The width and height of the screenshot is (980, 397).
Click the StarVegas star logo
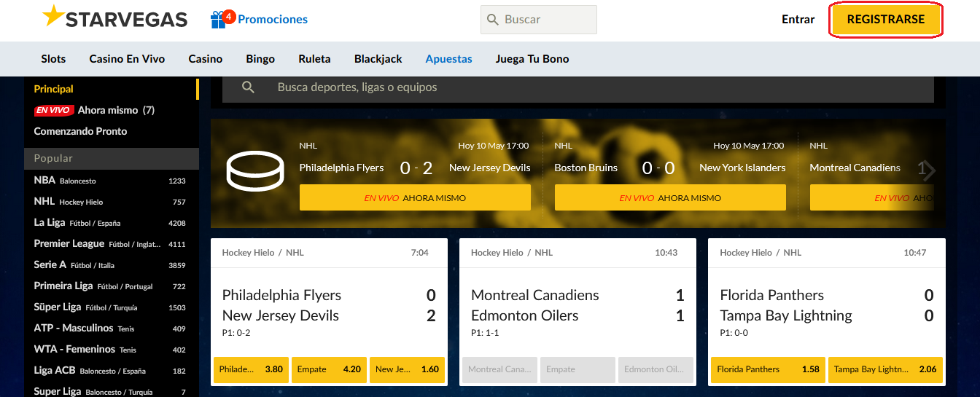tap(54, 15)
